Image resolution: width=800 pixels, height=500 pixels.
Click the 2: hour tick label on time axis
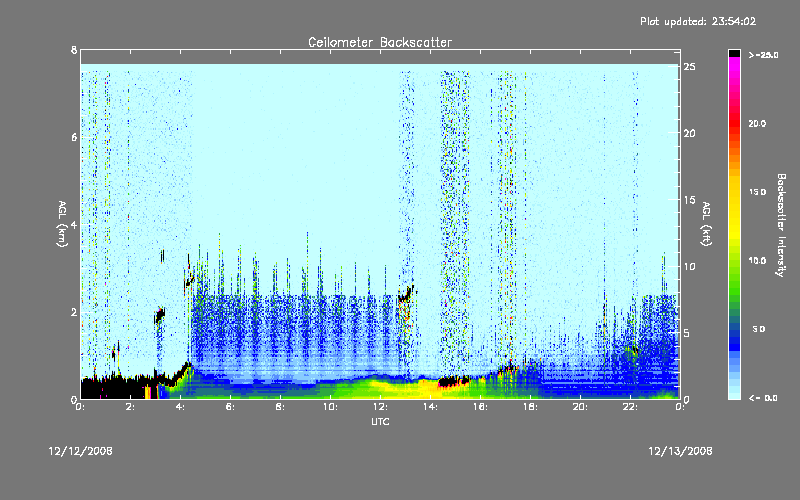[x=131, y=407]
